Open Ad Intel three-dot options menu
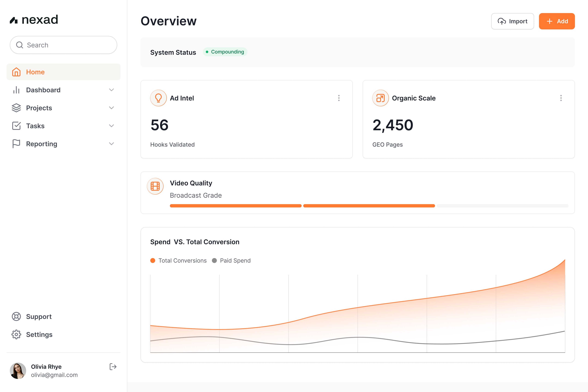Viewport: 588px width, 392px height. point(339,98)
